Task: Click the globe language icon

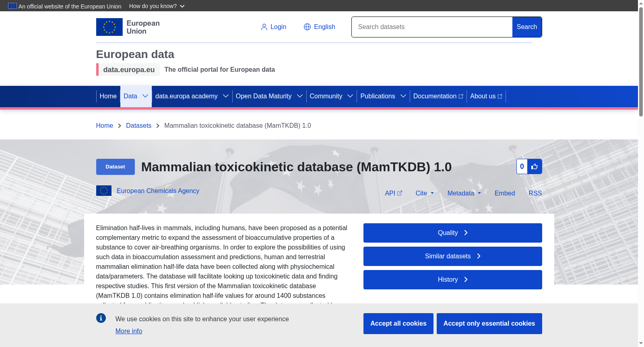Action: click(307, 27)
